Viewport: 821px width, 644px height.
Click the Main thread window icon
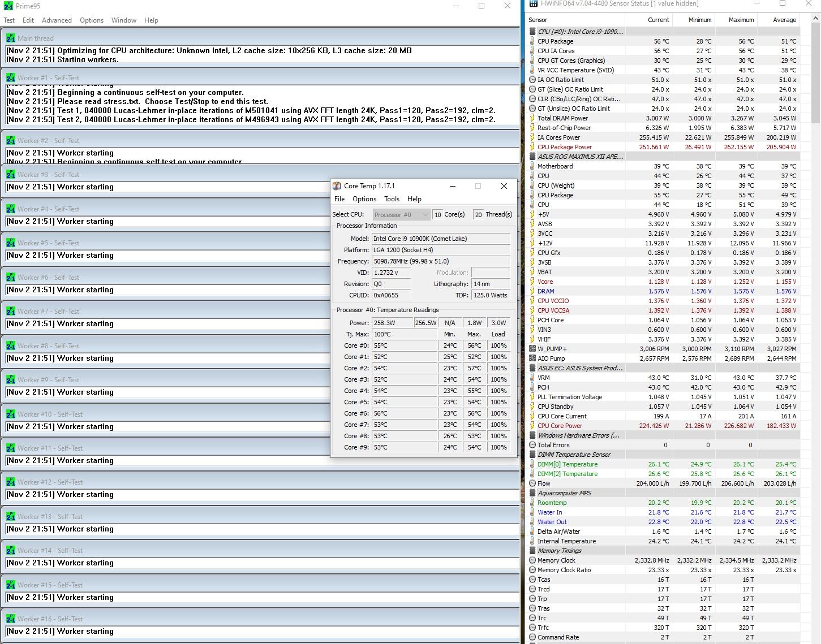tap(11, 38)
